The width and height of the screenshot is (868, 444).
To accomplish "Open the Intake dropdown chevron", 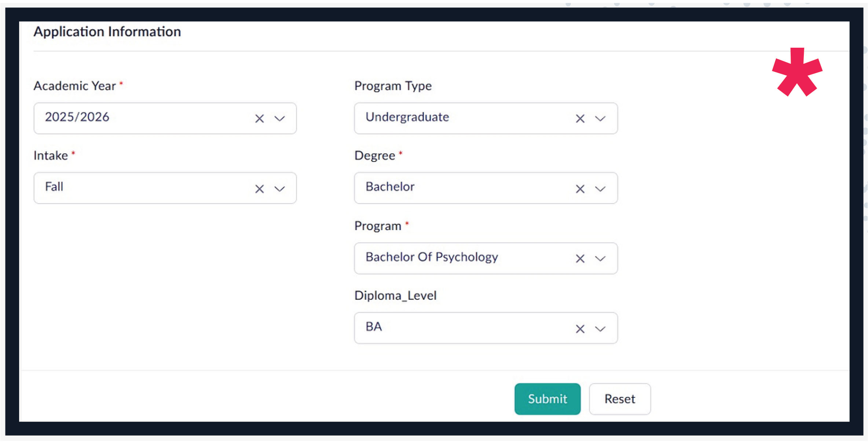I will click(280, 189).
